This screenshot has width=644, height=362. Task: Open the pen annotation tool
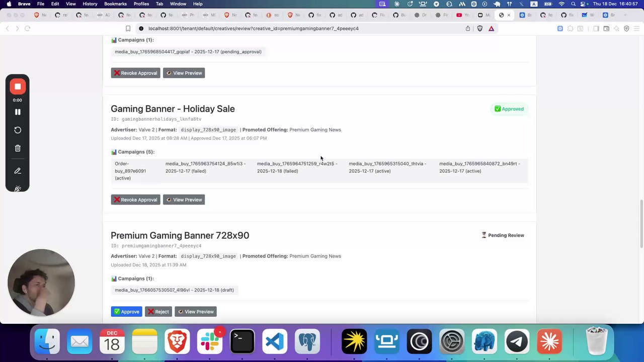click(x=18, y=171)
